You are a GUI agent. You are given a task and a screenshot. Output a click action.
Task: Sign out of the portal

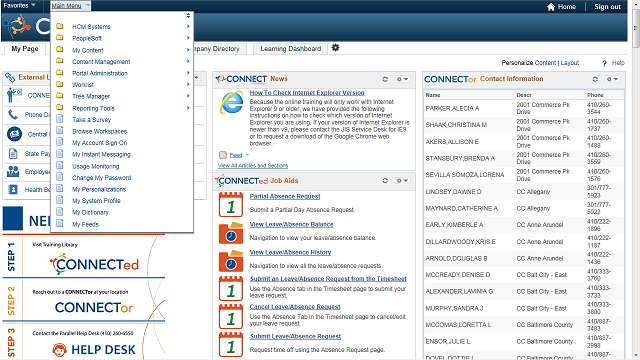(x=607, y=7)
